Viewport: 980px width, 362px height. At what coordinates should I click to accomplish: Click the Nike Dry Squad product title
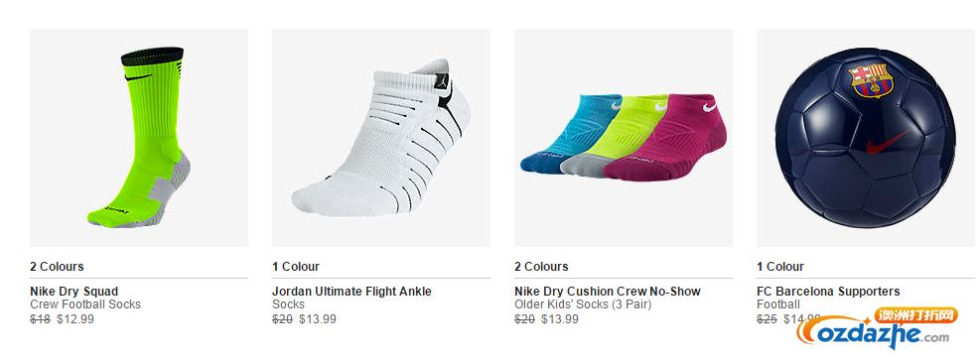coord(73,292)
